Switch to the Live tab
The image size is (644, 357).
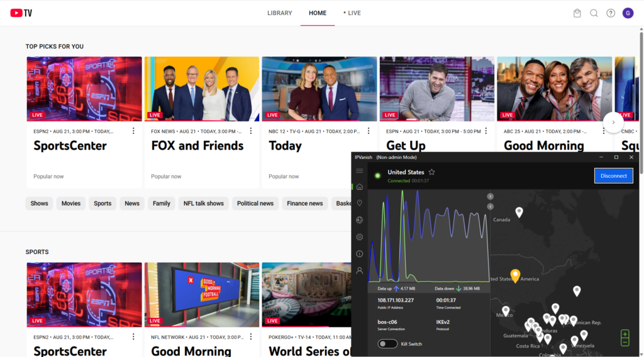tap(352, 13)
